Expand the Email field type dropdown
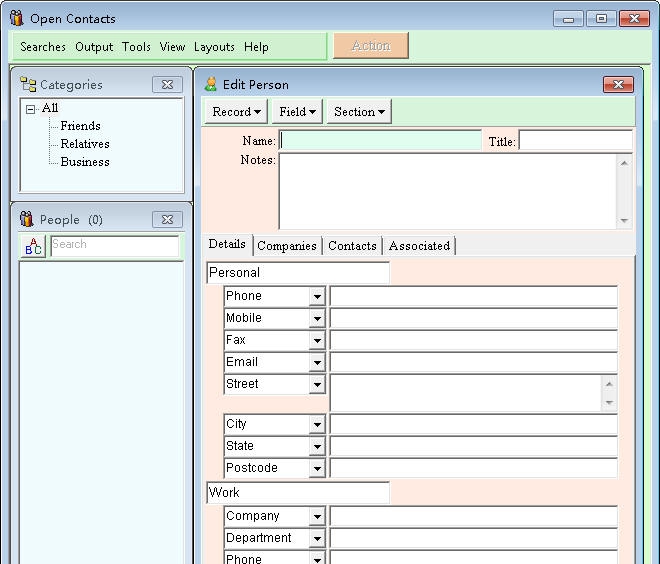This screenshot has height=564, width=660. (317, 363)
